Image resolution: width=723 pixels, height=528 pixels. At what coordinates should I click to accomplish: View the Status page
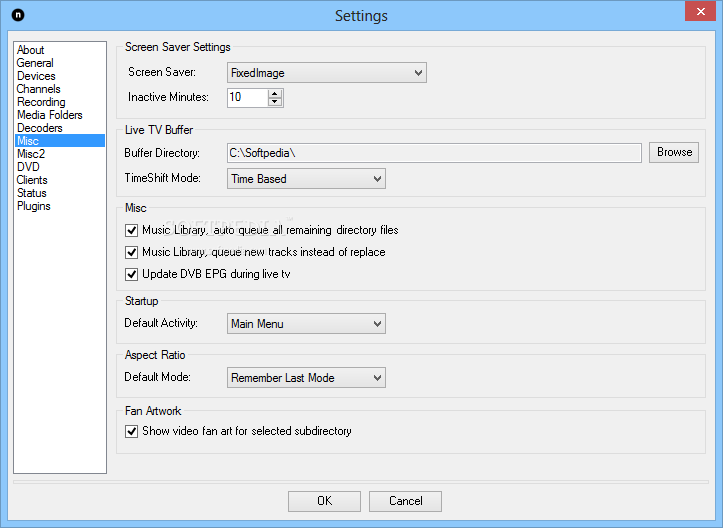[31, 193]
